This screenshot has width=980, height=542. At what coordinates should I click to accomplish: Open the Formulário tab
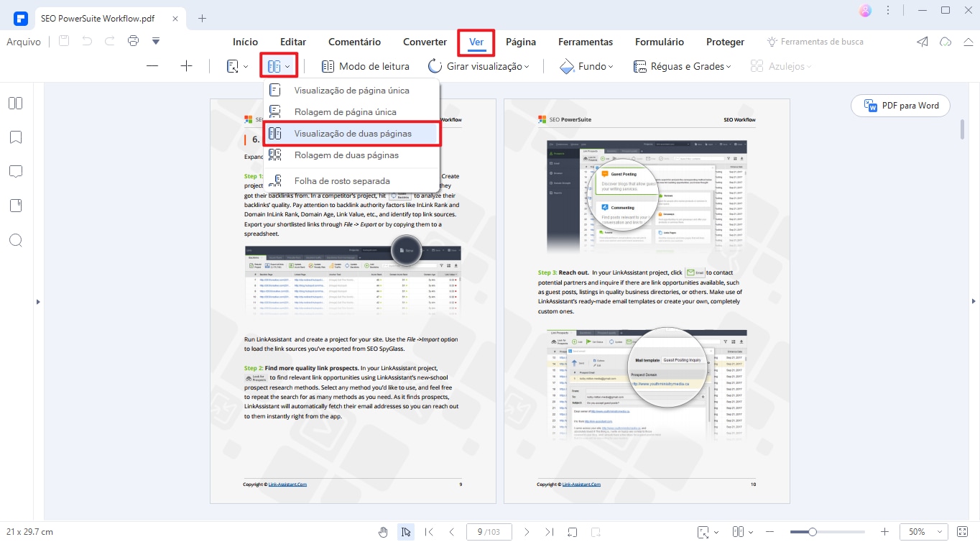pyautogui.click(x=660, y=42)
